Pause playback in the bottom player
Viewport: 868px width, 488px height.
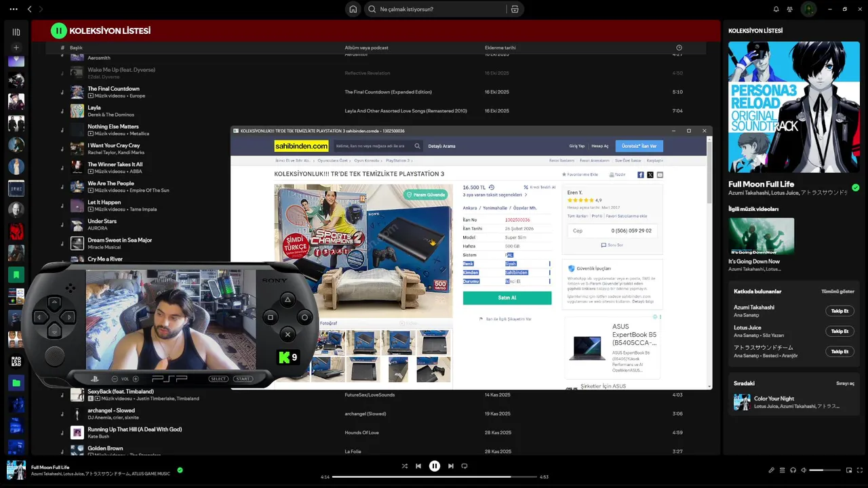(x=435, y=466)
